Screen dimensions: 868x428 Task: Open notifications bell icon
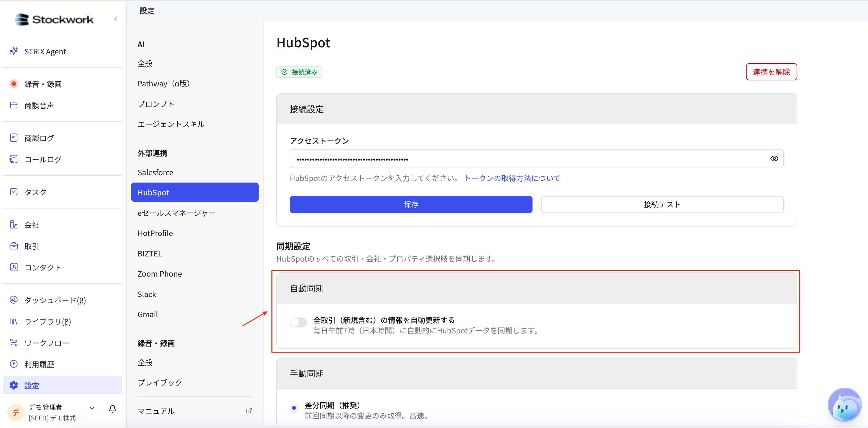[x=113, y=409]
